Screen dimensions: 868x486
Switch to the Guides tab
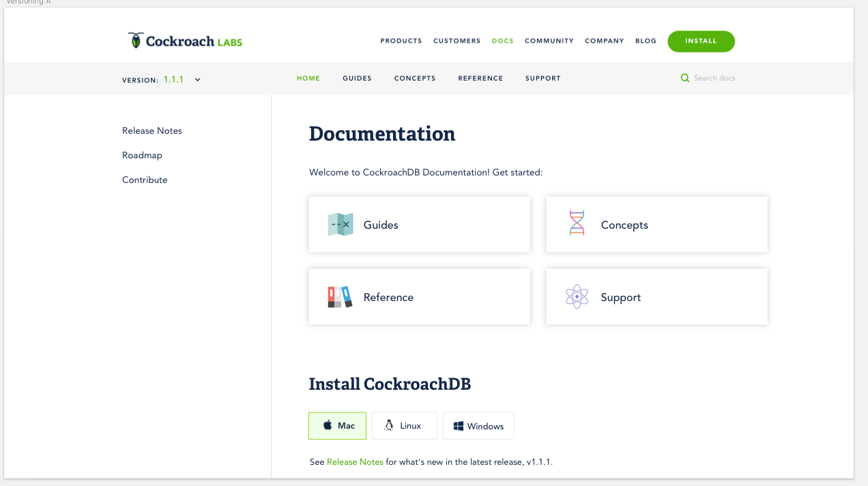click(357, 78)
